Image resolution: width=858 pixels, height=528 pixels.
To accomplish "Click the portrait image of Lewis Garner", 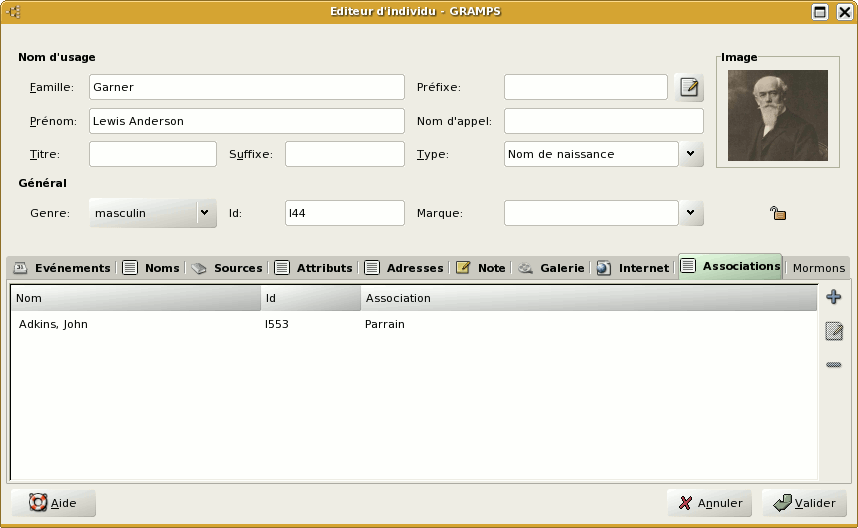I will coord(777,115).
